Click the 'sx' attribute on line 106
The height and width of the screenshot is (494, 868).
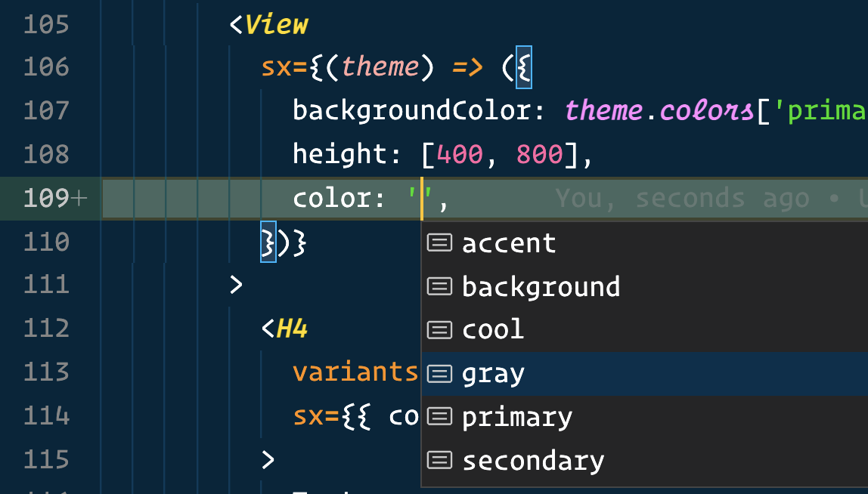(x=276, y=67)
